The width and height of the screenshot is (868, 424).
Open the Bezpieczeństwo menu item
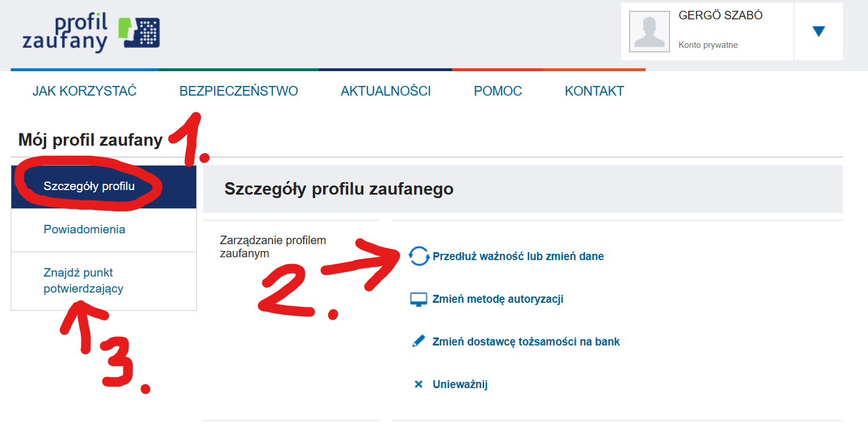point(239,91)
